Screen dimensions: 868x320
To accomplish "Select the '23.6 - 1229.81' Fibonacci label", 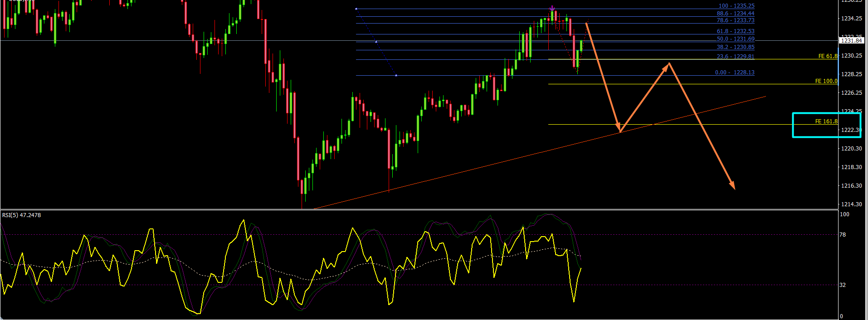I will [x=736, y=57].
